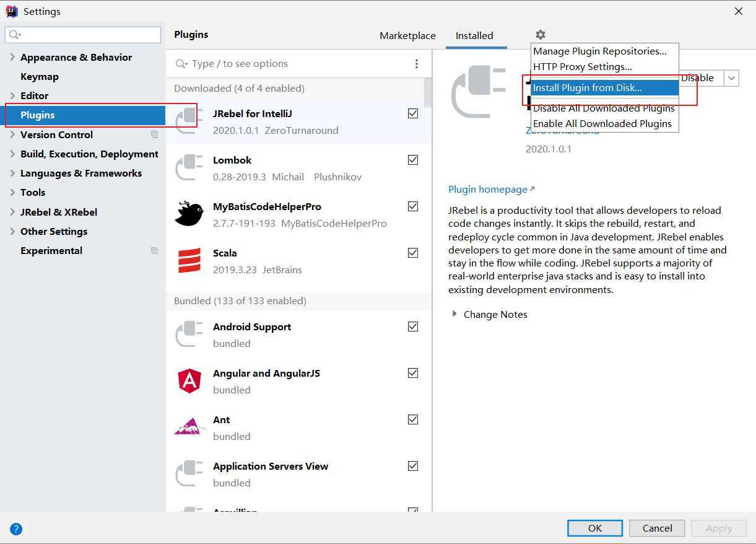Uncheck the Android Support checkbox
The width and height of the screenshot is (756, 544).
413,327
